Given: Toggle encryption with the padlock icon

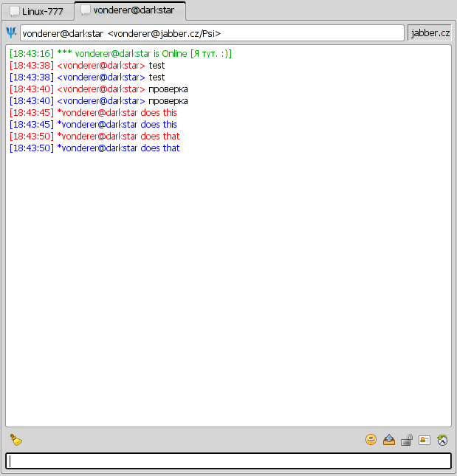Looking at the screenshot, I should 407,440.
